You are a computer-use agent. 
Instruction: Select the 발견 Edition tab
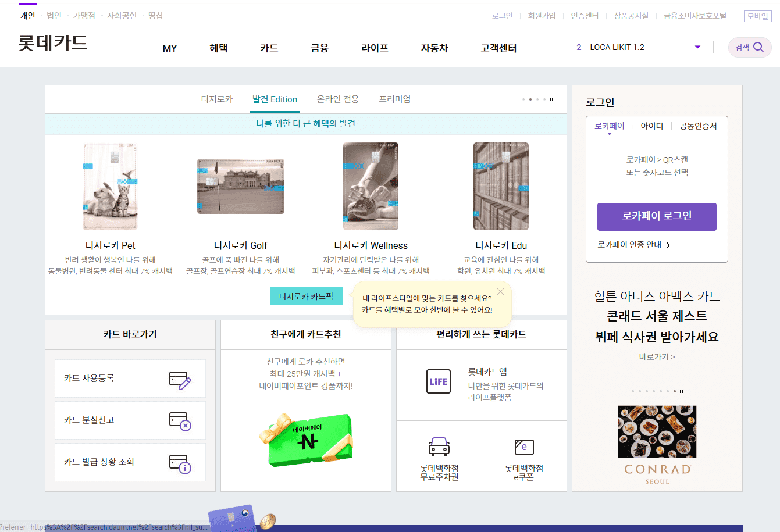click(275, 99)
